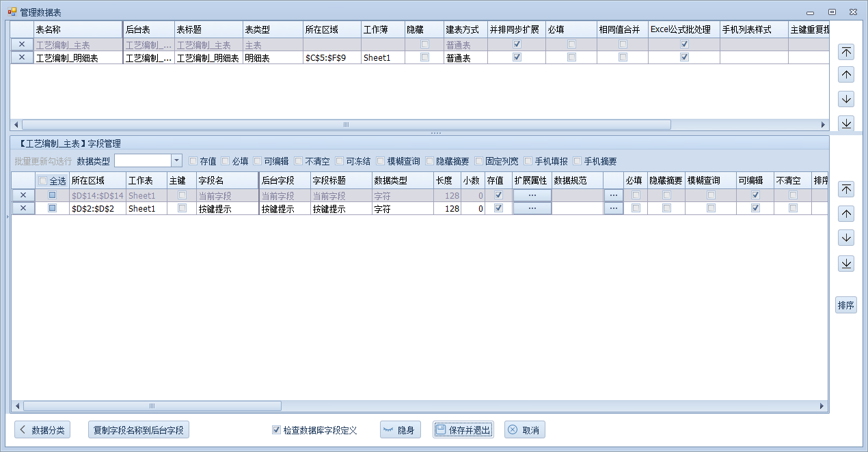Move field down one row in lower panel
The height and width of the screenshot is (452, 868).
[x=846, y=238]
